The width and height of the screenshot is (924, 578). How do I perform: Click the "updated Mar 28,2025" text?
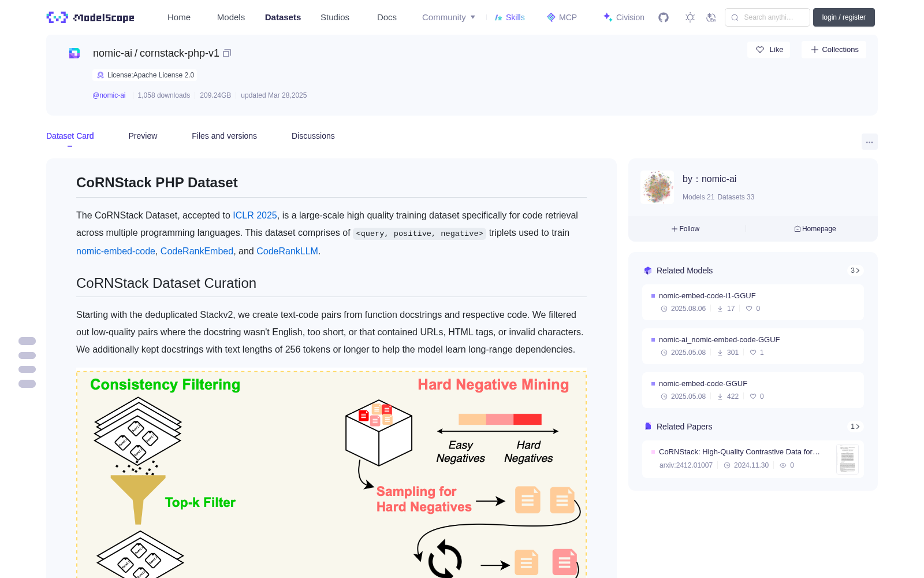(274, 95)
